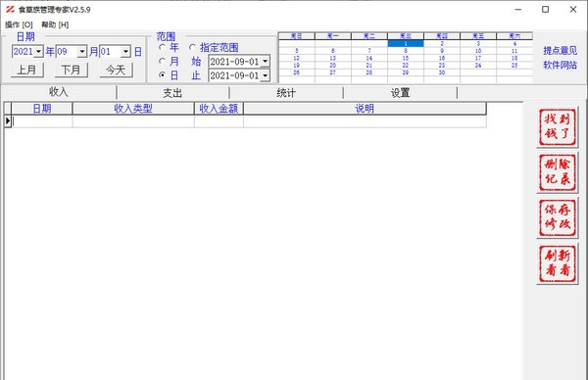Click the 周三 calendar column header
The height and width of the screenshot is (380, 588).
(x=406, y=36)
